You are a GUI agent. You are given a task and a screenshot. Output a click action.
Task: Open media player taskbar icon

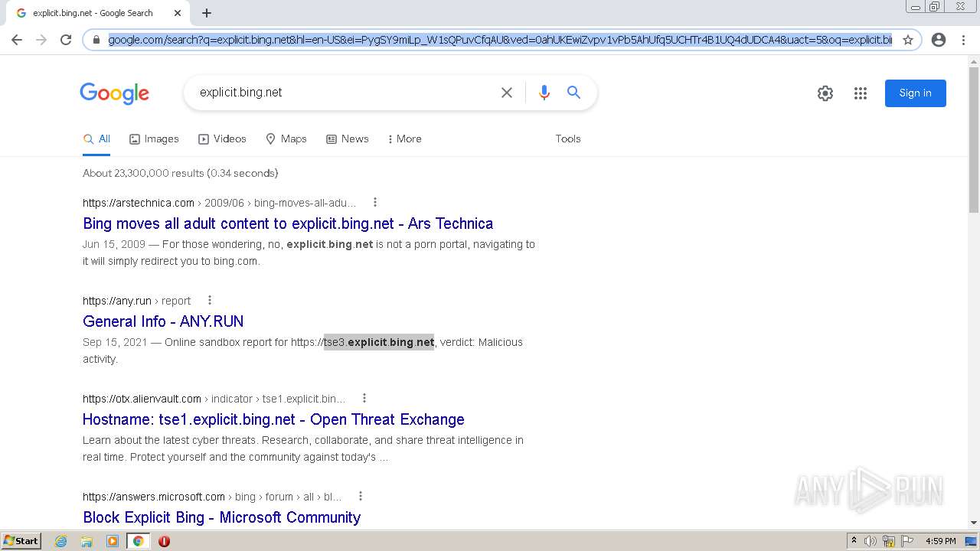point(113,541)
